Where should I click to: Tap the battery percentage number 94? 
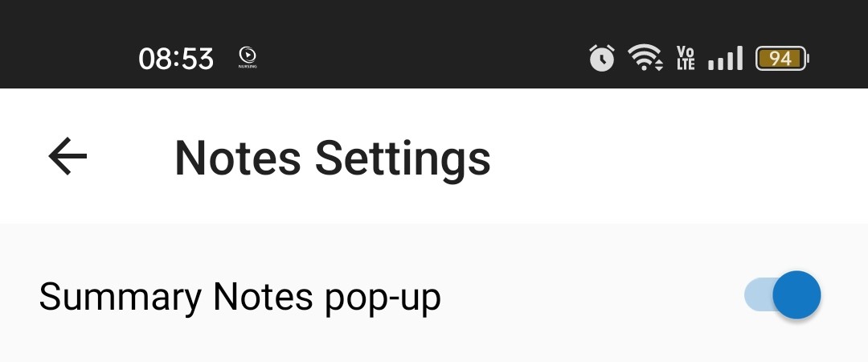point(780,58)
